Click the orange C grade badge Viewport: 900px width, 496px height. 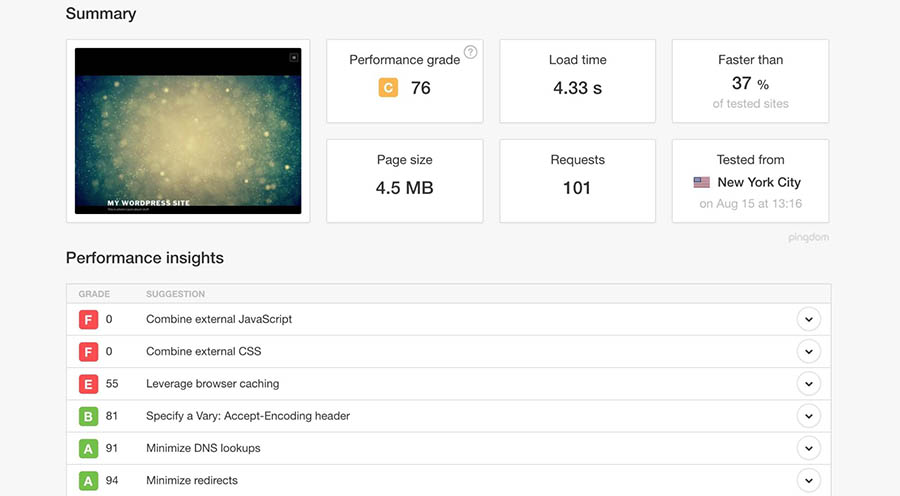(388, 88)
